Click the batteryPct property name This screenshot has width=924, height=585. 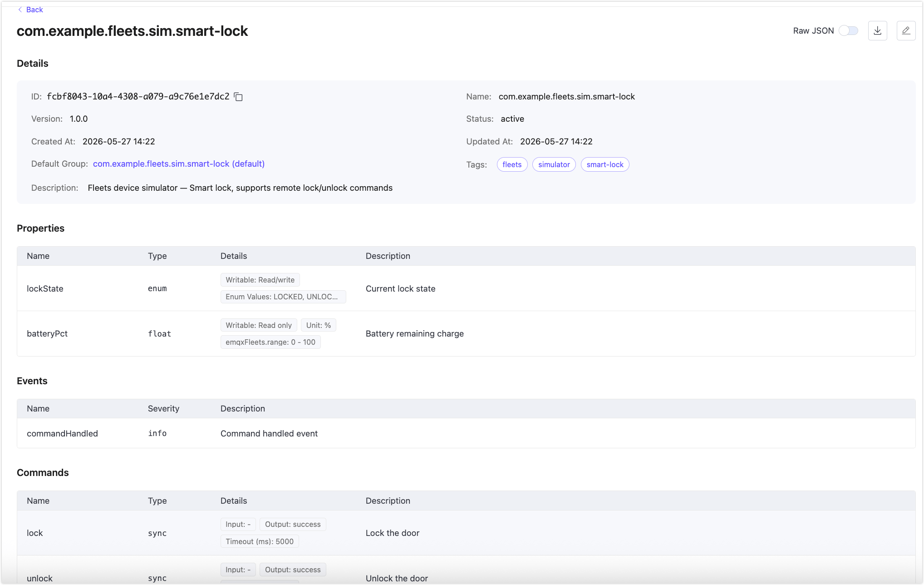tap(47, 333)
